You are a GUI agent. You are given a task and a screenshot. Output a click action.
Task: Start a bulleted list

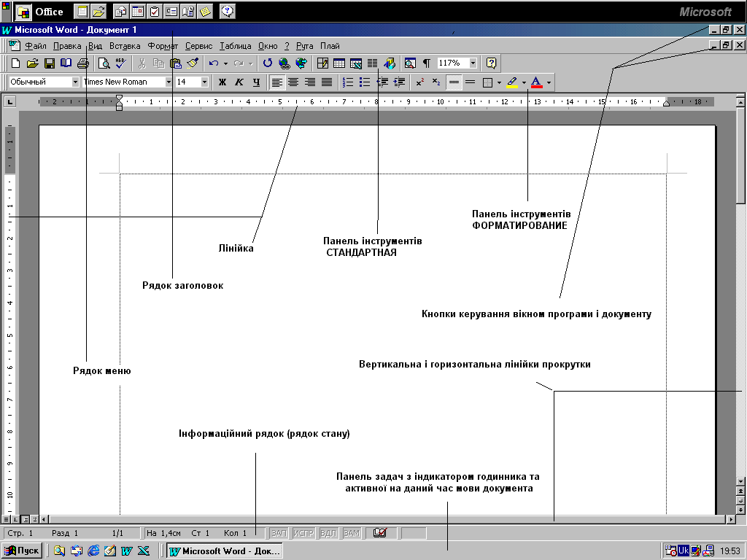tap(365, 82)
